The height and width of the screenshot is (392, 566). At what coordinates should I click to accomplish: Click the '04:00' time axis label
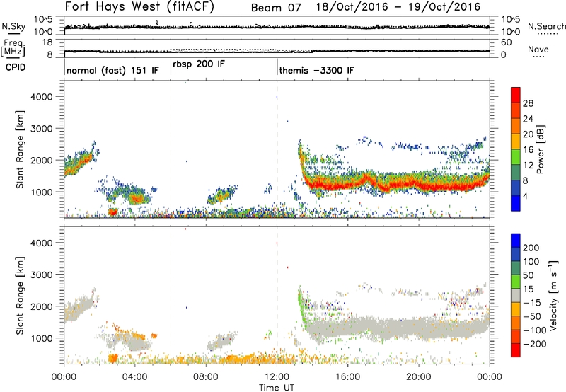135,377
